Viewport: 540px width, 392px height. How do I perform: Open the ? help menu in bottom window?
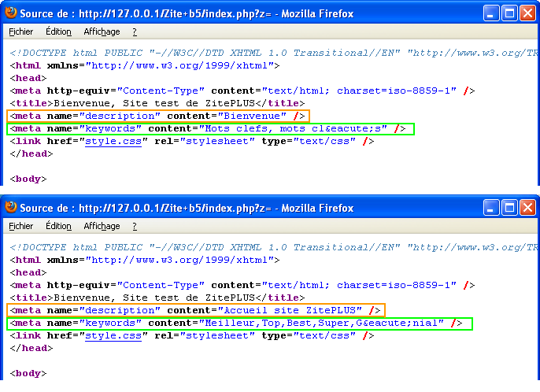[x=135, y=227]
